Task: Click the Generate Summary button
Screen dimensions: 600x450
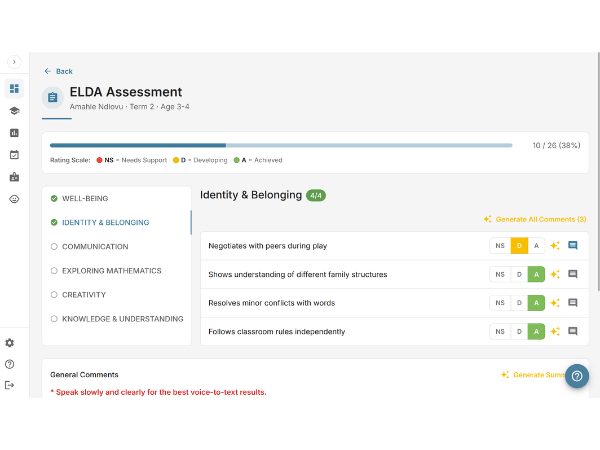Action: (533, 375)
